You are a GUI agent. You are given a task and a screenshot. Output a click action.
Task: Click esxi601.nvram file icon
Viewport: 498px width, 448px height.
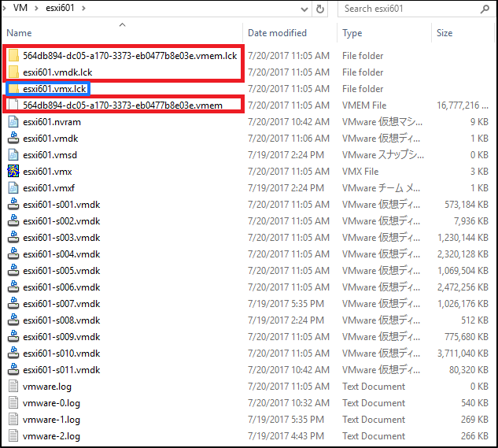pos(13,122)
